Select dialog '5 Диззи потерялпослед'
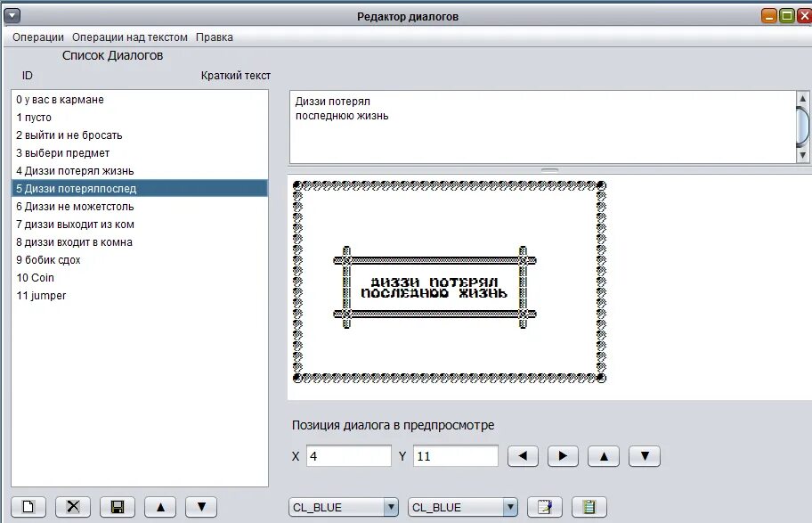 [139, 188]
